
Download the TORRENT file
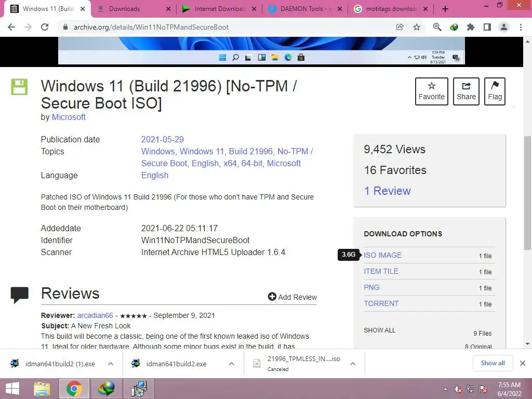(381, 303)
